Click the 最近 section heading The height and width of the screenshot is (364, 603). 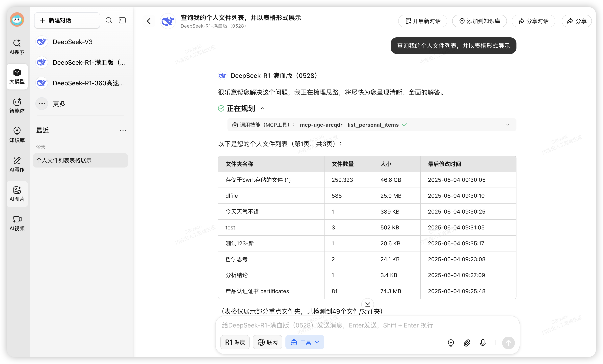pos(43,130)
